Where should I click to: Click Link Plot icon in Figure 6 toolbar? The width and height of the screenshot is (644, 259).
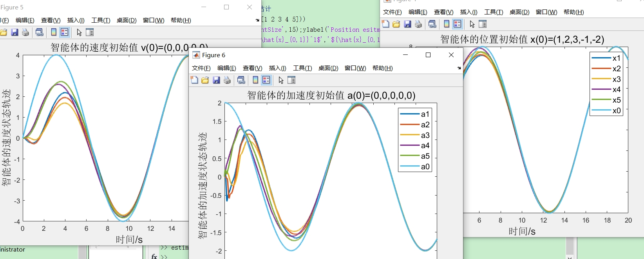(x=241, y=80)
